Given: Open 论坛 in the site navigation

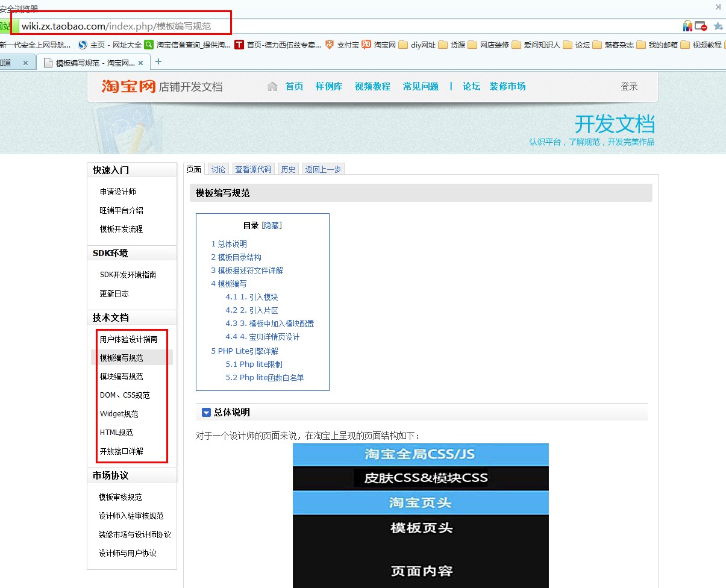Looking at the screenshot, I should click(x=471, y=86).
